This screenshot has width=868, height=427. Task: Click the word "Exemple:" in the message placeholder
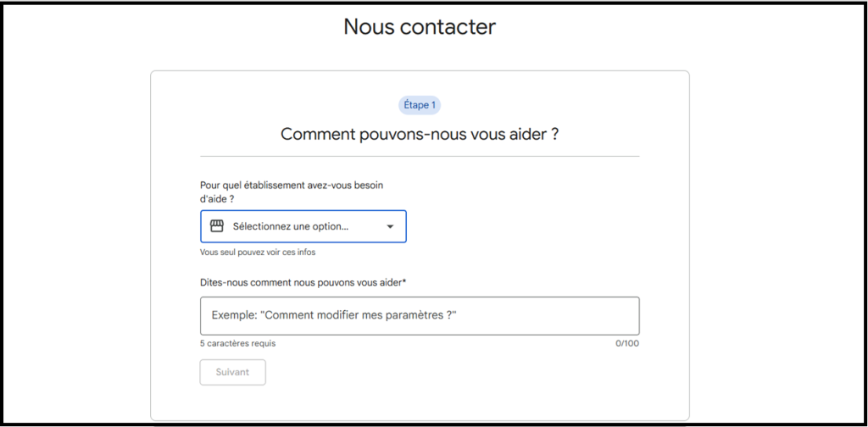234,315
